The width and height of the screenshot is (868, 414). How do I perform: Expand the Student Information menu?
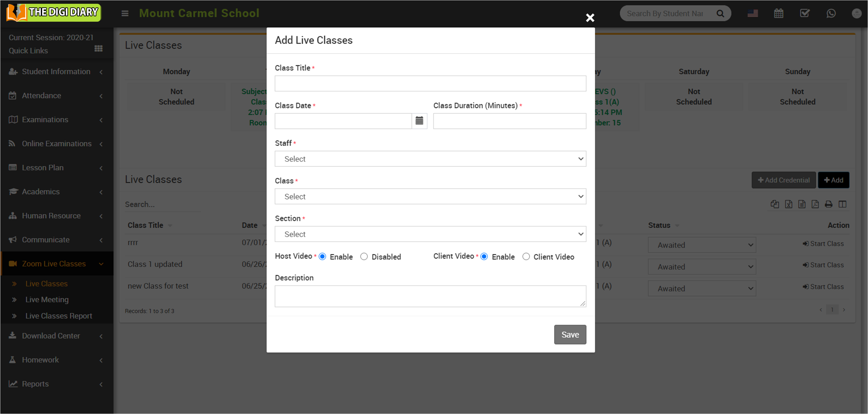56,71
